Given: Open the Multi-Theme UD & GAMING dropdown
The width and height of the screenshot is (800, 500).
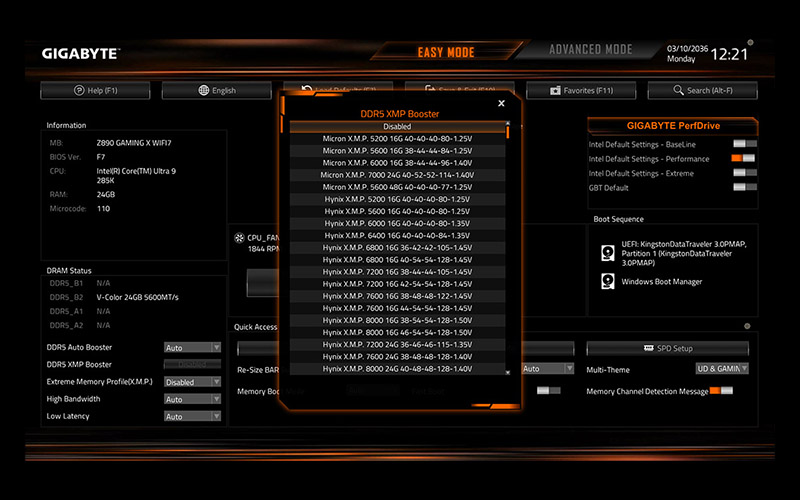Looking at the screenshot, I should [x=722, y=368].
